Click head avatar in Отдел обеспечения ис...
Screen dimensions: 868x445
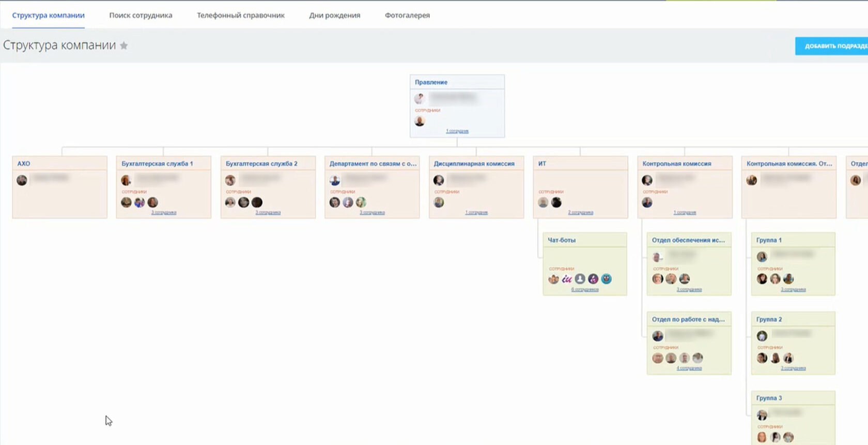657,257
